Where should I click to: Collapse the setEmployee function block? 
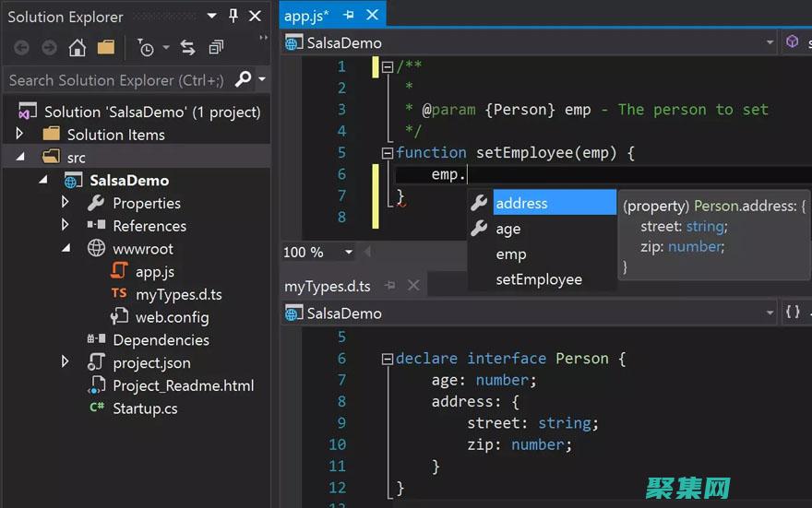coord(388,153)
